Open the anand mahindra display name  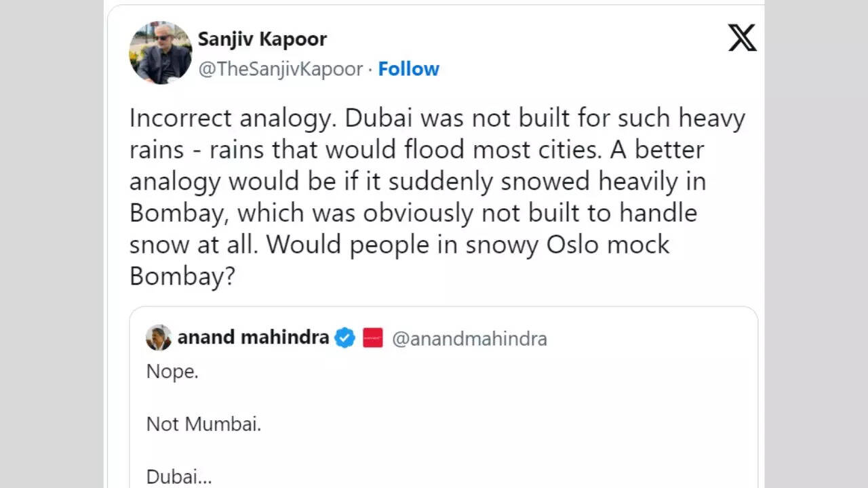(253, 338)
